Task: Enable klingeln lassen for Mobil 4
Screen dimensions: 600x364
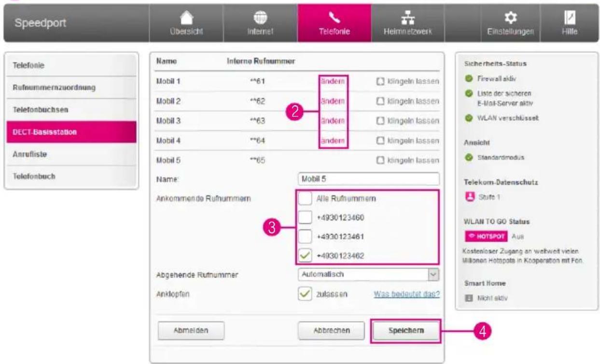Action: (380, 140)
